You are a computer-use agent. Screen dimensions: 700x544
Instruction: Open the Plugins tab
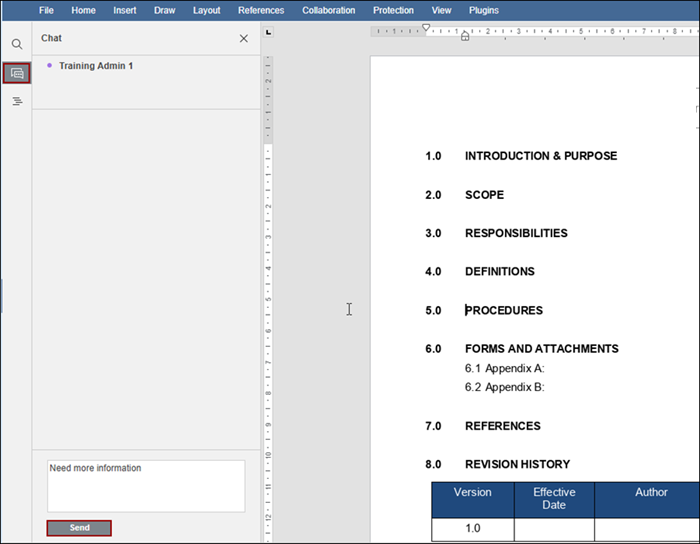(x=484, y=10)
